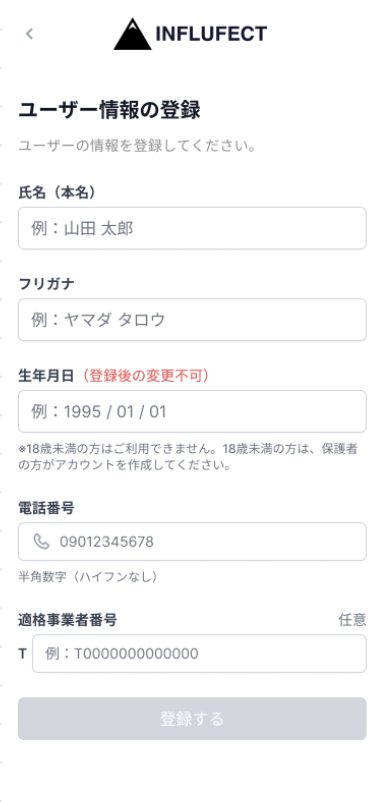Click the red 登録後の変更不可 warning text

145,375
